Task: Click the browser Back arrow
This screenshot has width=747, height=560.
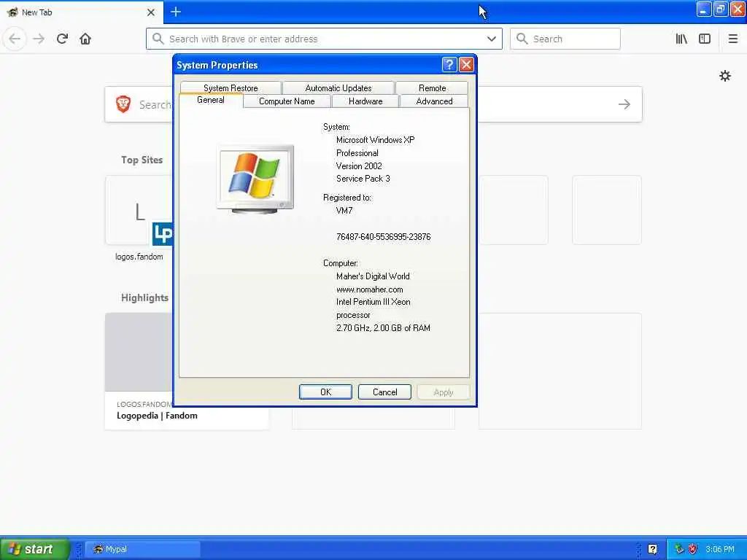Action: pos(15,39)
